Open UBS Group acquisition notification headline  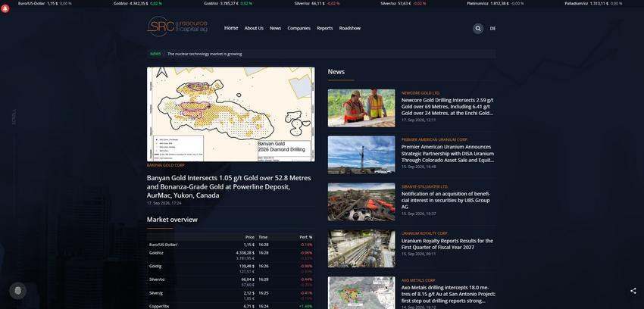click(445, 200)
